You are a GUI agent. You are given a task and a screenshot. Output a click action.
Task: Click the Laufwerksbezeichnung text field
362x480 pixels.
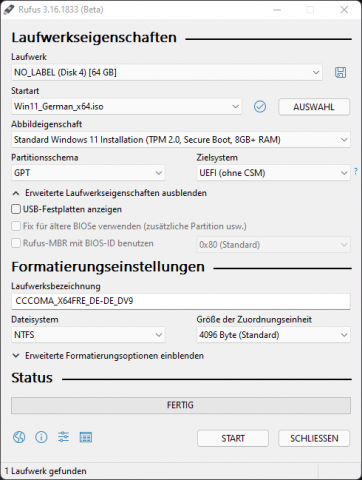[181, 301]
